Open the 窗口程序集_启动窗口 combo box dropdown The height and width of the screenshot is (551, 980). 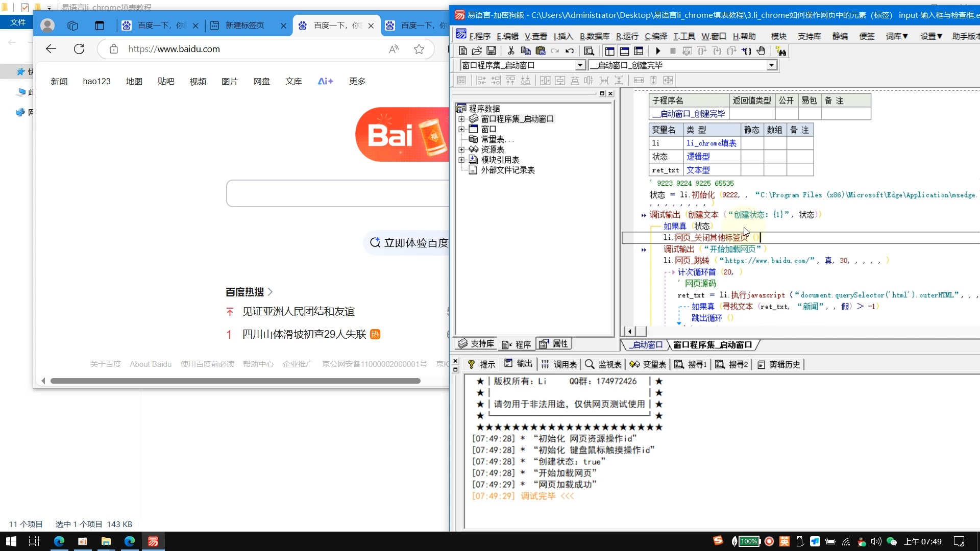pyautogui.click(x=580, y=65)
